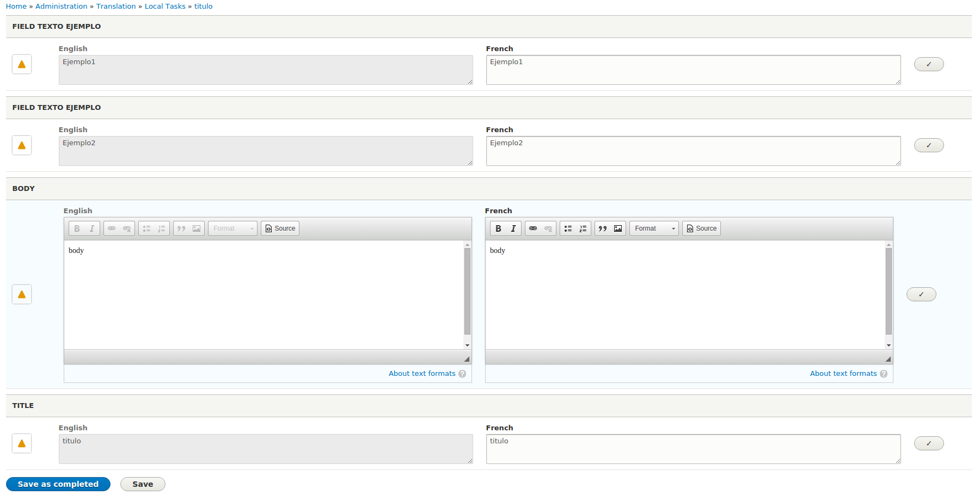This screenshot has height=501, width=980.
Task: Insert a link in the English Body editor
Action: [112, 228]
